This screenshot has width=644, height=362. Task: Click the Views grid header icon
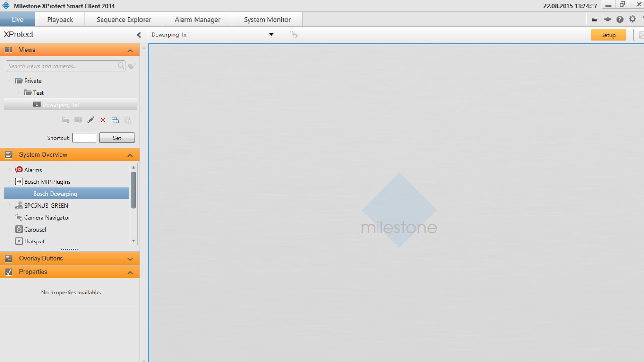pos(8,50)
